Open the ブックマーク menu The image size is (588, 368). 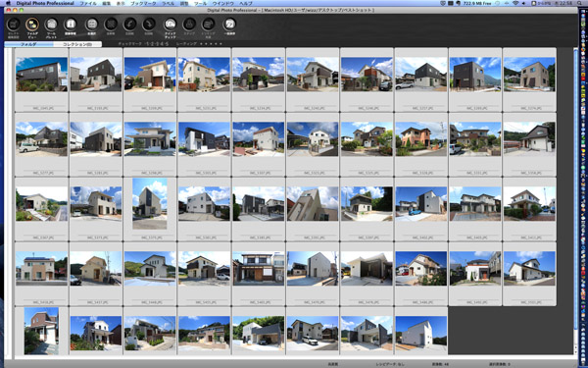click(143, 3)
